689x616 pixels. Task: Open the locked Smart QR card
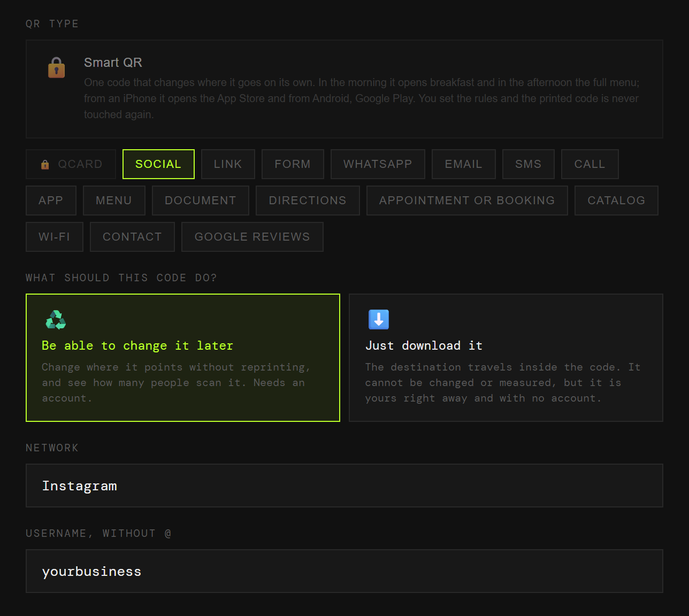[x=344, y=89]
